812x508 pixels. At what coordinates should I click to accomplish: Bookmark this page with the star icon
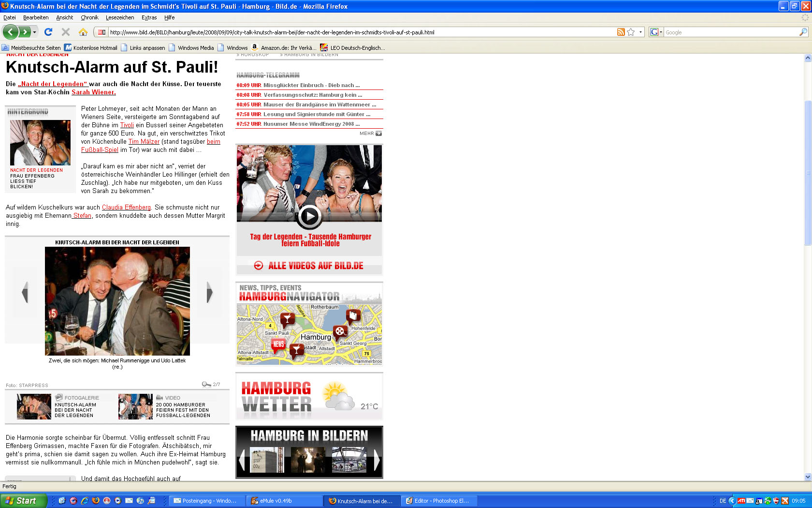pos(631,32)
